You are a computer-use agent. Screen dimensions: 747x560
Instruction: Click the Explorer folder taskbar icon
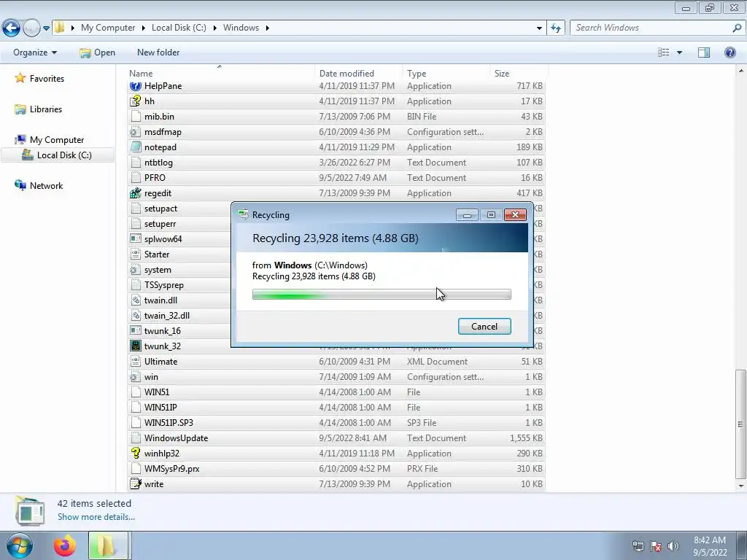point(108,545)
